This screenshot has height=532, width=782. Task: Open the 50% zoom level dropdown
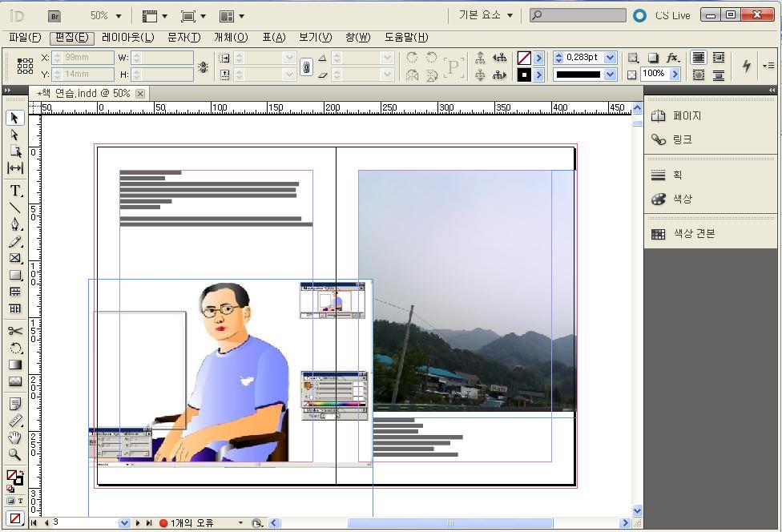119,15
